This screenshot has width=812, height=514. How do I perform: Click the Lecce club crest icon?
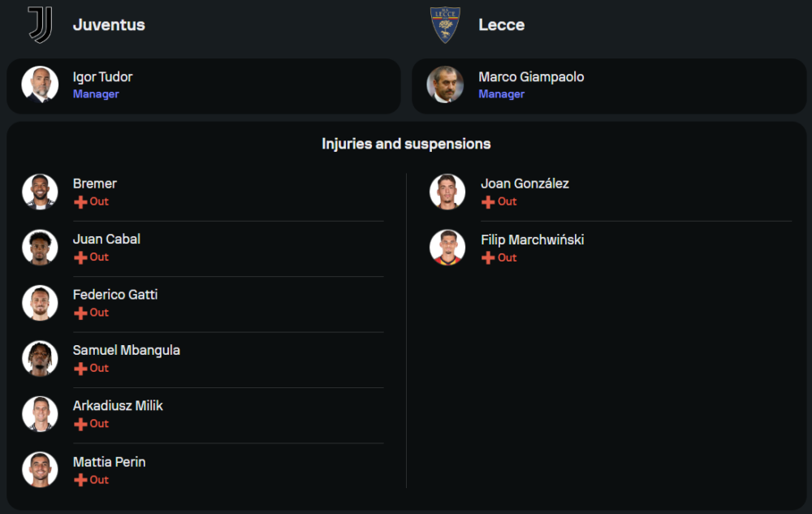(x=445, y=24)
